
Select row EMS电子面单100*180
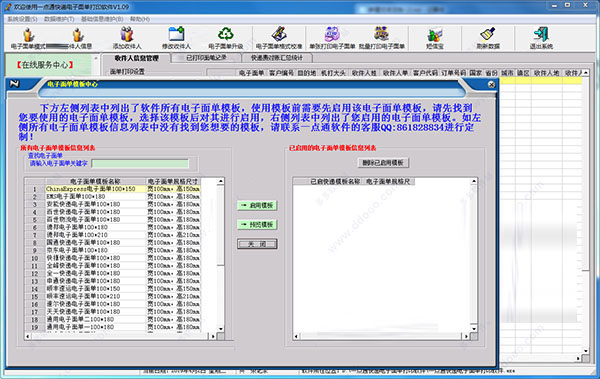(x=112, y=196)
